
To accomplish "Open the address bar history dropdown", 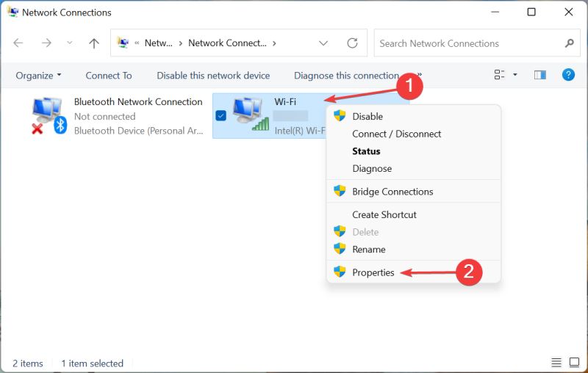I will point(323,43).
